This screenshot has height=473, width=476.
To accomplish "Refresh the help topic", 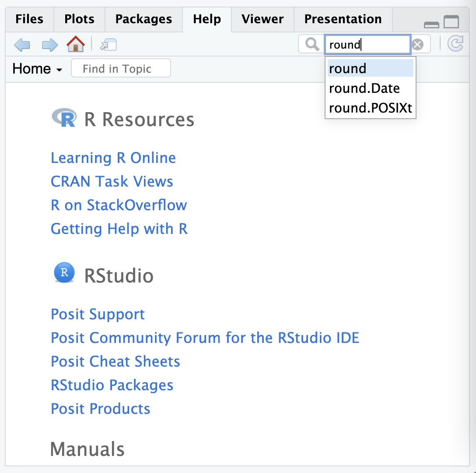I will coord(455,43).
